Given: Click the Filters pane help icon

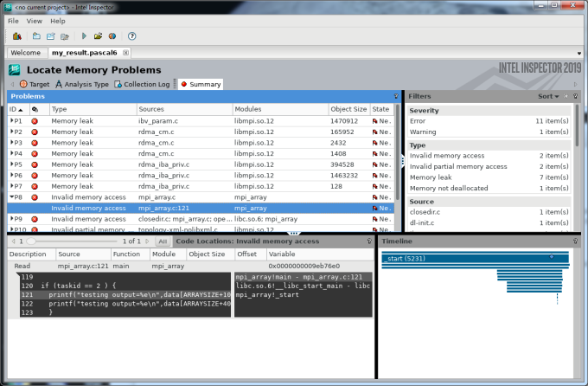Looking at the screenshot, I should point(575,97).
